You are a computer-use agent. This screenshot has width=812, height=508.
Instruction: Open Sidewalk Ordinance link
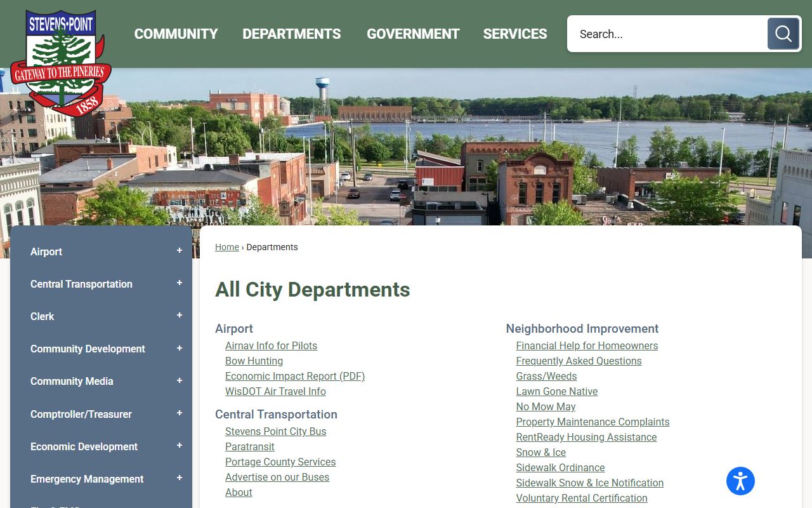click(x=560, y=467)
